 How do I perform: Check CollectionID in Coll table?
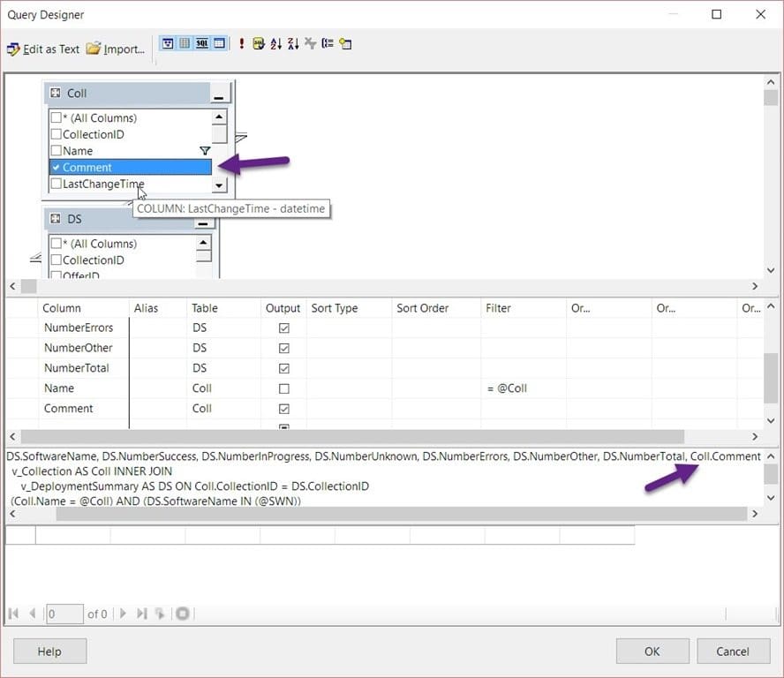56,134
